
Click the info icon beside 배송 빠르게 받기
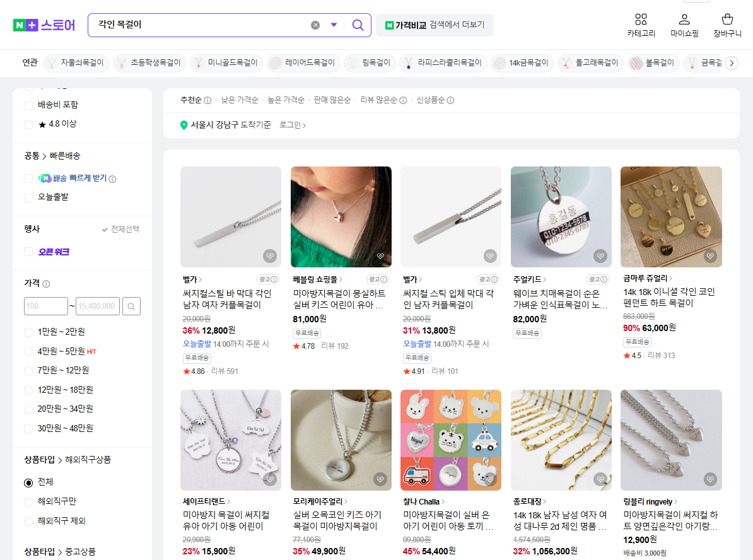click(112, 179)
